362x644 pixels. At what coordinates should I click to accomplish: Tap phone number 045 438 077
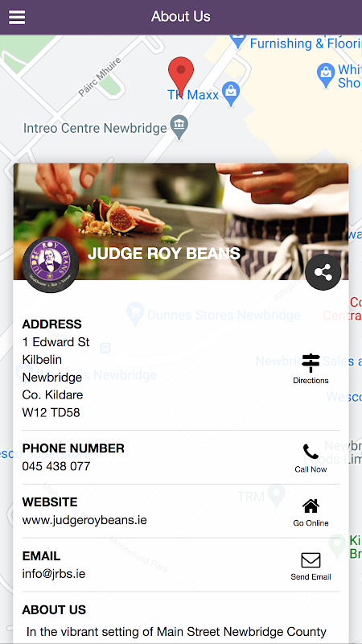point(56,466)
